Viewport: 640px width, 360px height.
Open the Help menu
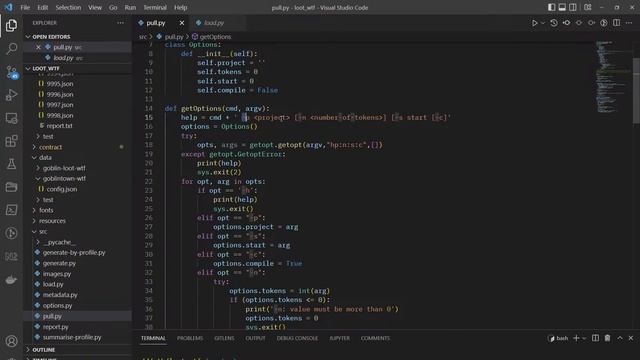pos(180,7)
